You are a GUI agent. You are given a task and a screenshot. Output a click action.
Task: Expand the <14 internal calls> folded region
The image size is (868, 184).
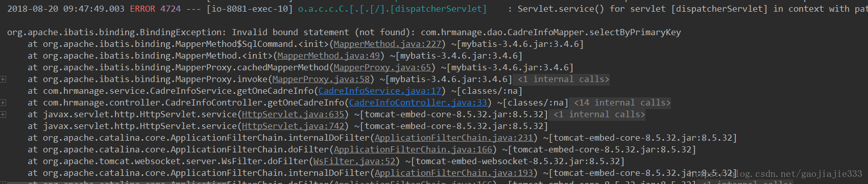pos(622,103)
